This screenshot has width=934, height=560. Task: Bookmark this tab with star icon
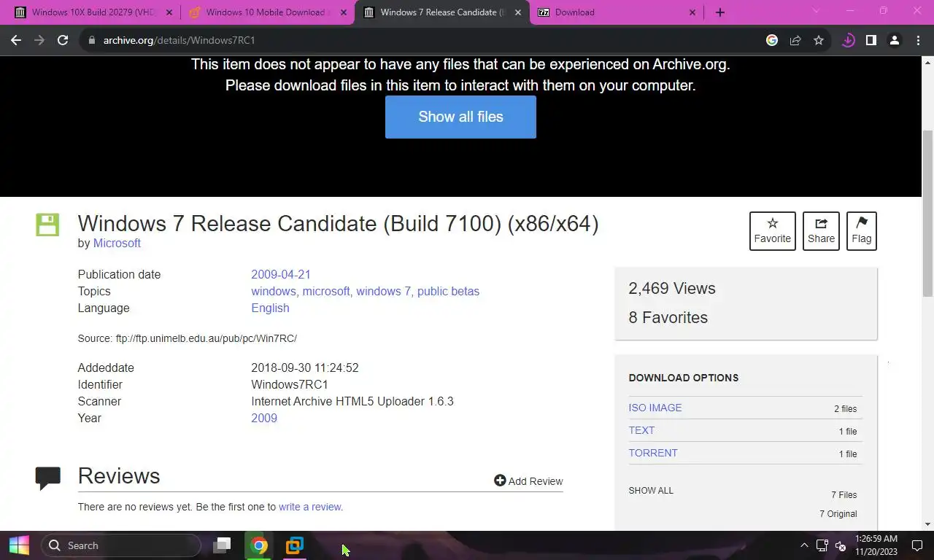pyautogui.click(x=819, y=40)
